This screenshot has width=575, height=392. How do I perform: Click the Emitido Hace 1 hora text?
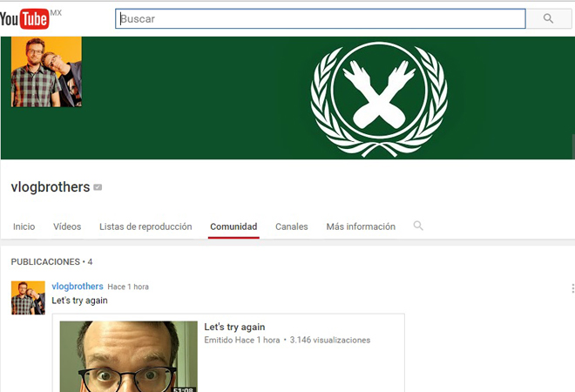242,340
